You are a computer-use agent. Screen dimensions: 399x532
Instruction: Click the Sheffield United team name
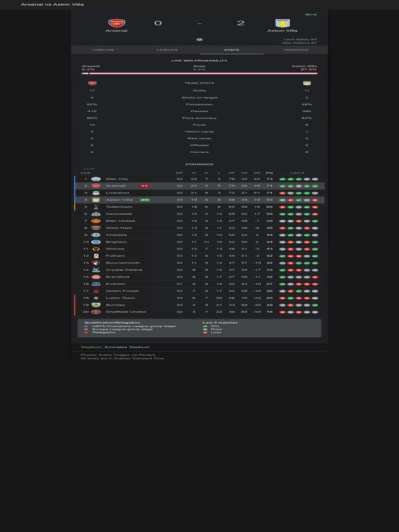pyautogui.click(x=126, y=312)
